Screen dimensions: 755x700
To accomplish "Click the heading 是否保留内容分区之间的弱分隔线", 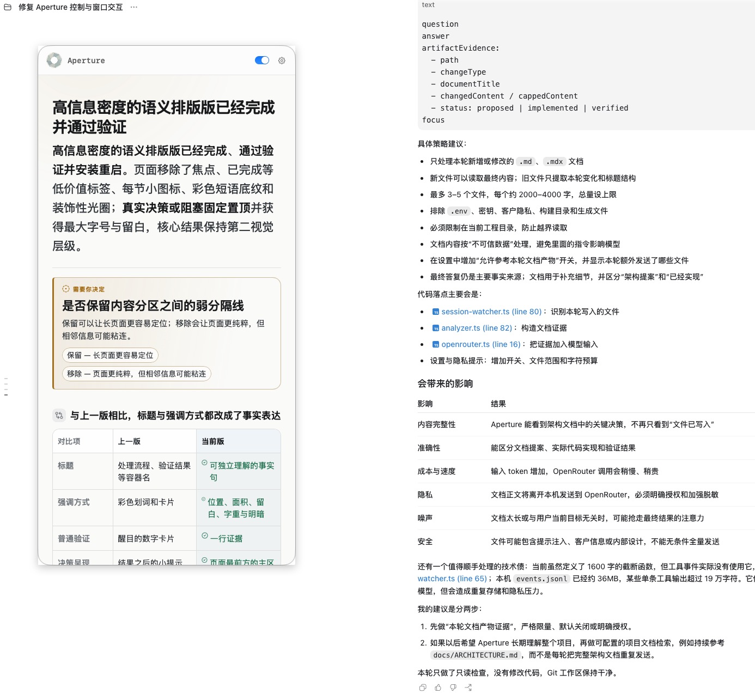I will click(x=153, y=306).
